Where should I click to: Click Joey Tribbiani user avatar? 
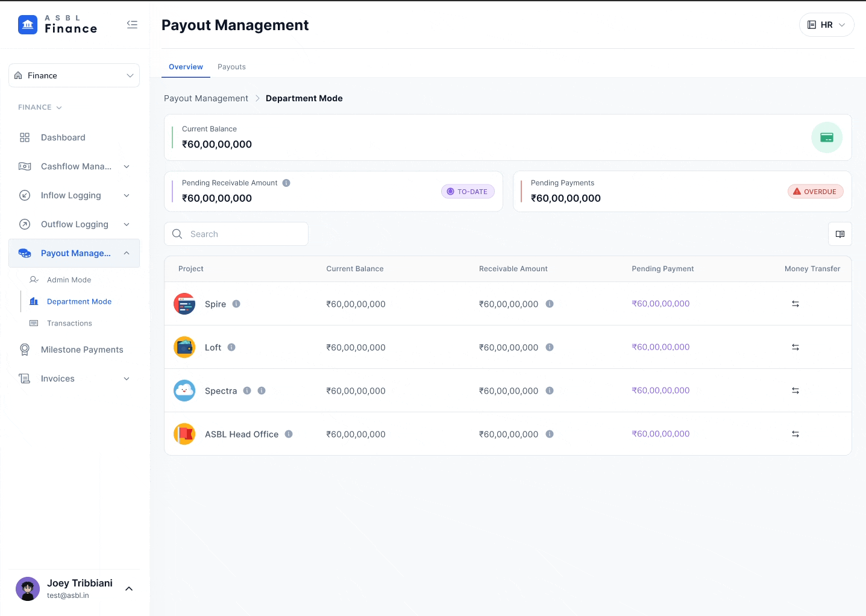click(x=28, y=589)
